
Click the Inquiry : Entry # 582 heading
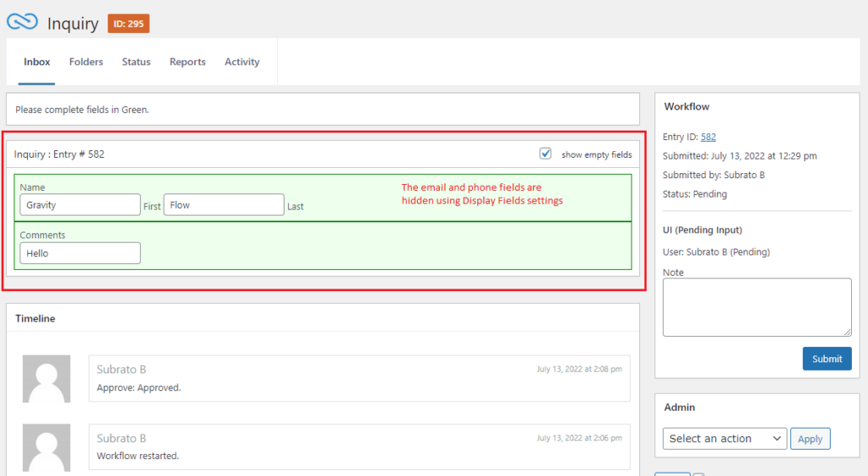pos(59,154)
